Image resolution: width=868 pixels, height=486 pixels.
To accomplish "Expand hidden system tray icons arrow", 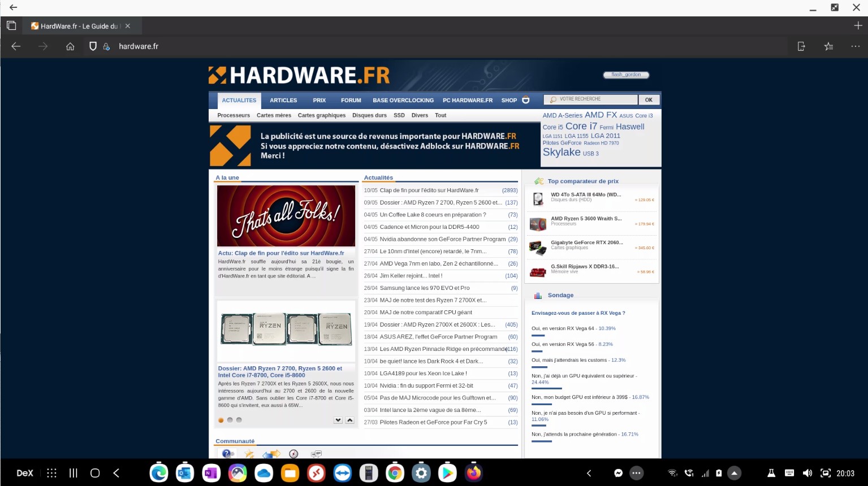I will coord(734,473).
